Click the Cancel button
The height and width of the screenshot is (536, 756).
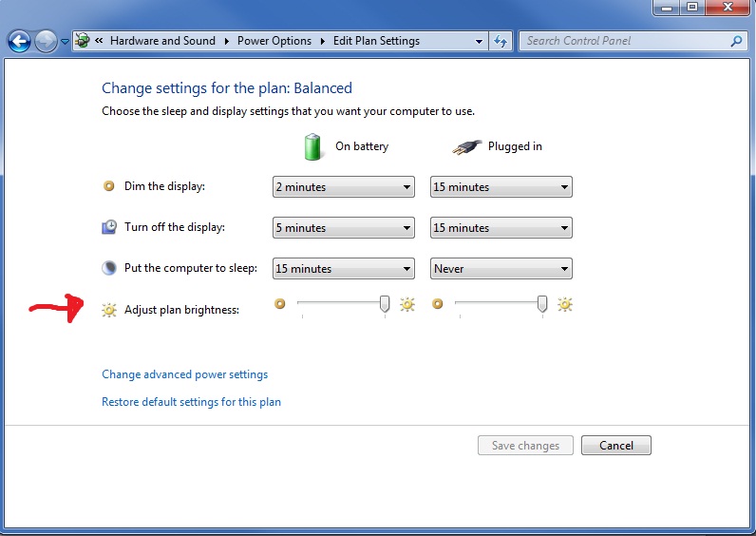point(616,446)
